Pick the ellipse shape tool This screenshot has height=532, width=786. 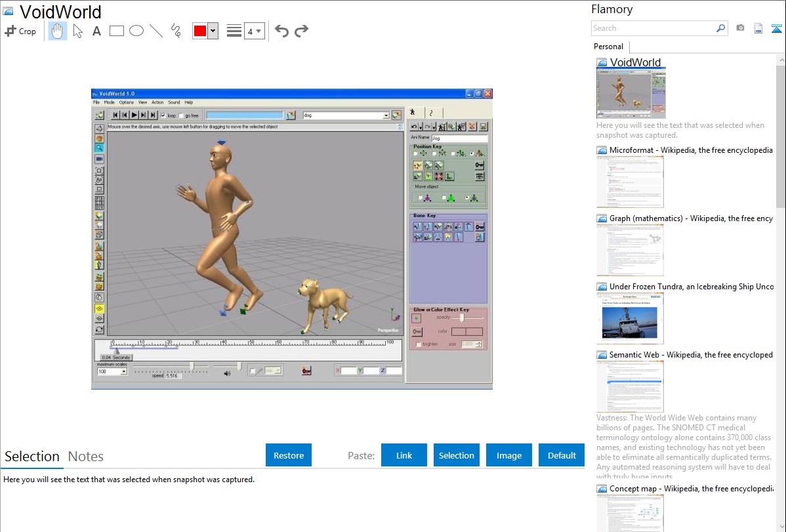(136, 31)
